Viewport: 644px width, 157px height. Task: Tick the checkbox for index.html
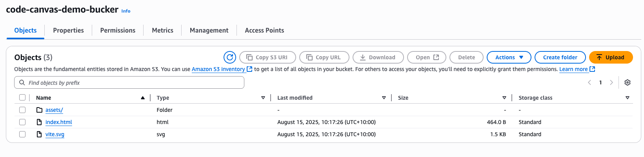coord(22,122)
